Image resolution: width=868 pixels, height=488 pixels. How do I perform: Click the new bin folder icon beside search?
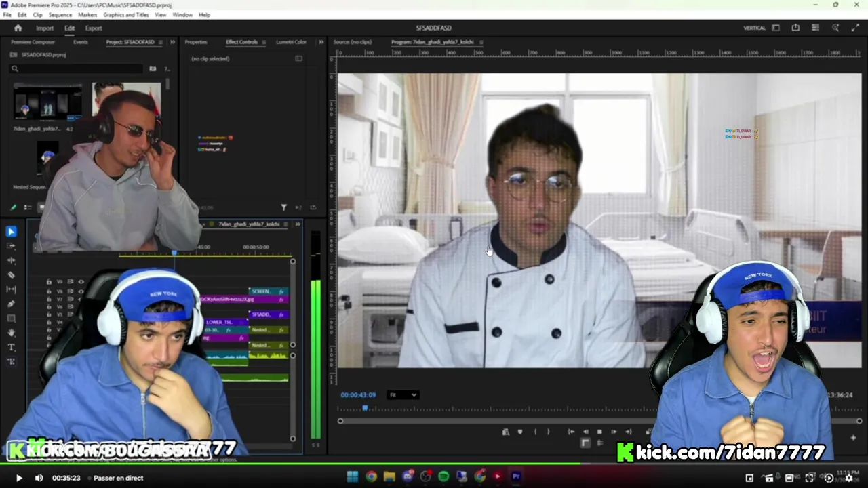pyautogui.click(x=153, y=68)
